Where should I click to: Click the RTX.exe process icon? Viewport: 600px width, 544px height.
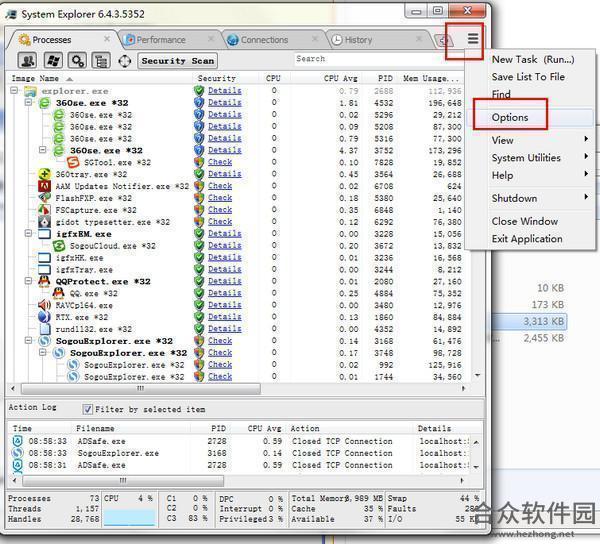click(45, 317)
